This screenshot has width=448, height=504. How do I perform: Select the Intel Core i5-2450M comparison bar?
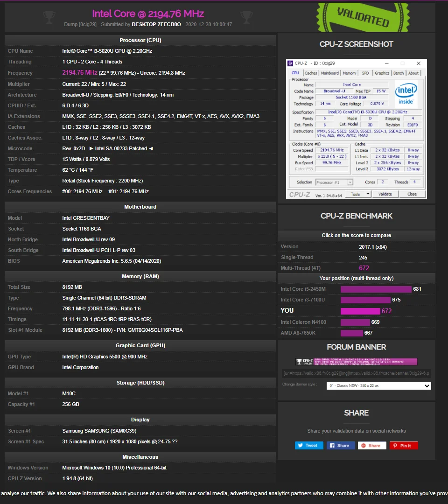tap(376, 289)
